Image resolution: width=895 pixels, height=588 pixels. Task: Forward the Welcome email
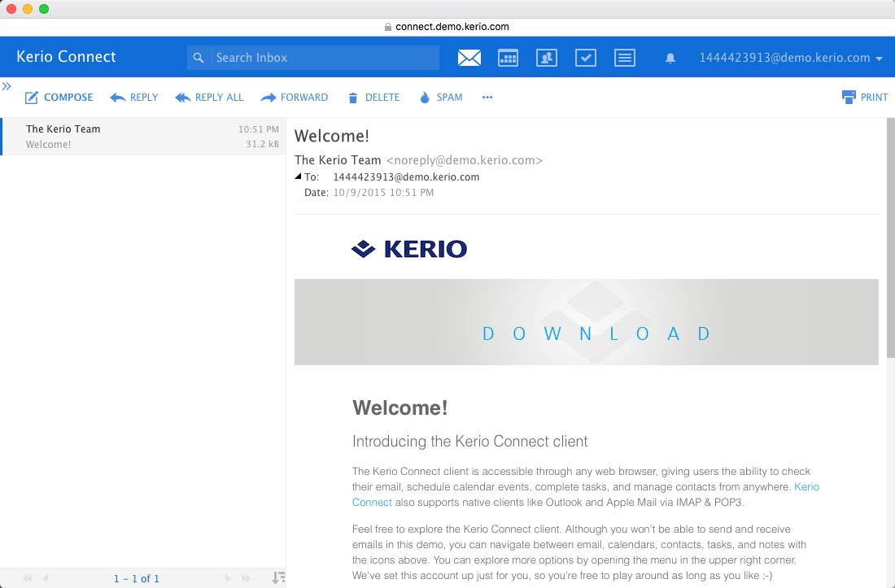point(294,98)
